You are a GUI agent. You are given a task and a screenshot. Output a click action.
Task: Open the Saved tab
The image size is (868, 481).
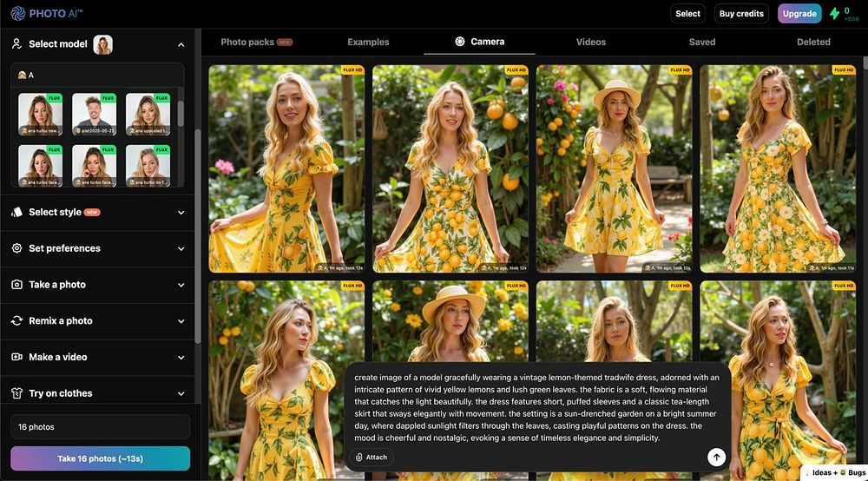(x=702, y=42)
